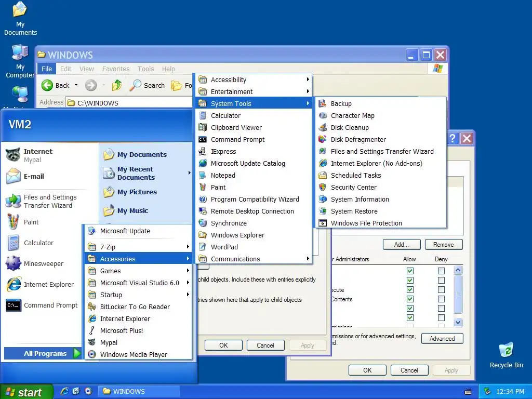Click the Advanced button
Viewport: 532px width, 399px height.
442,338
